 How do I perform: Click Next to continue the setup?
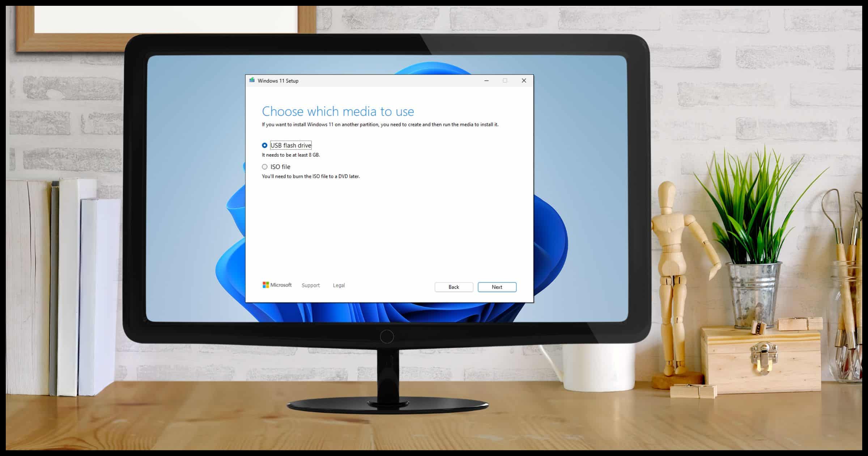pos(497,287)
